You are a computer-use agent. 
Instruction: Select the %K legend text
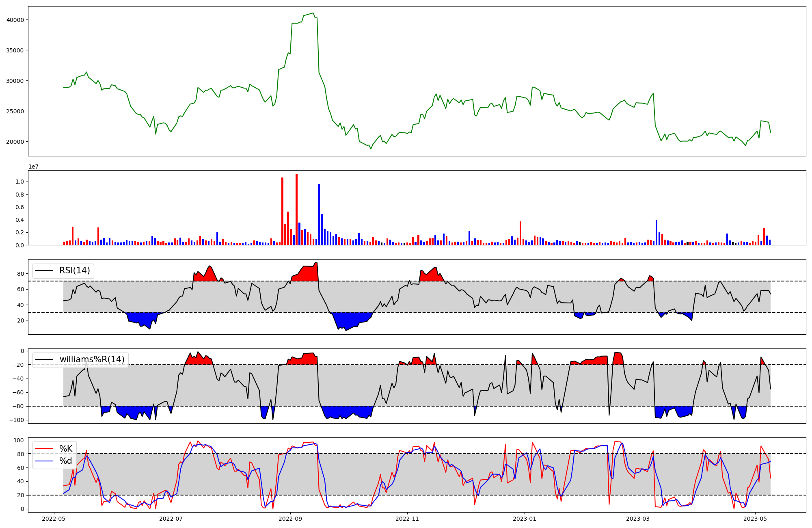click(66, 448)
